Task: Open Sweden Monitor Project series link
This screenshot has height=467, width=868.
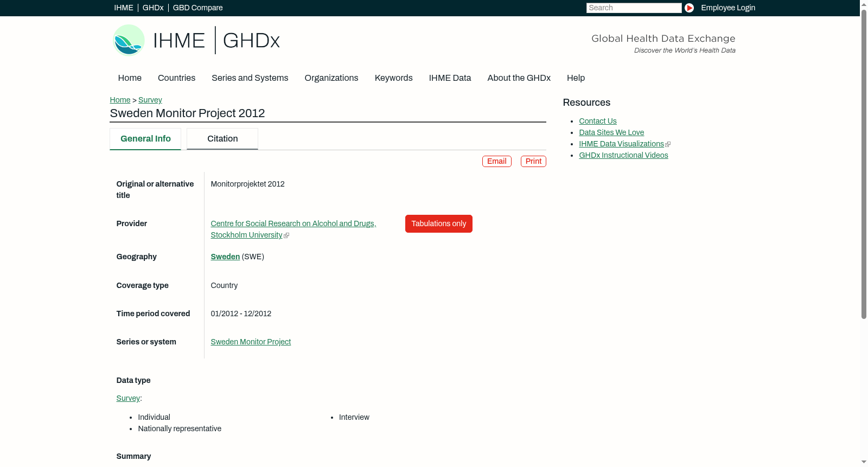Action: click(251, 342)
